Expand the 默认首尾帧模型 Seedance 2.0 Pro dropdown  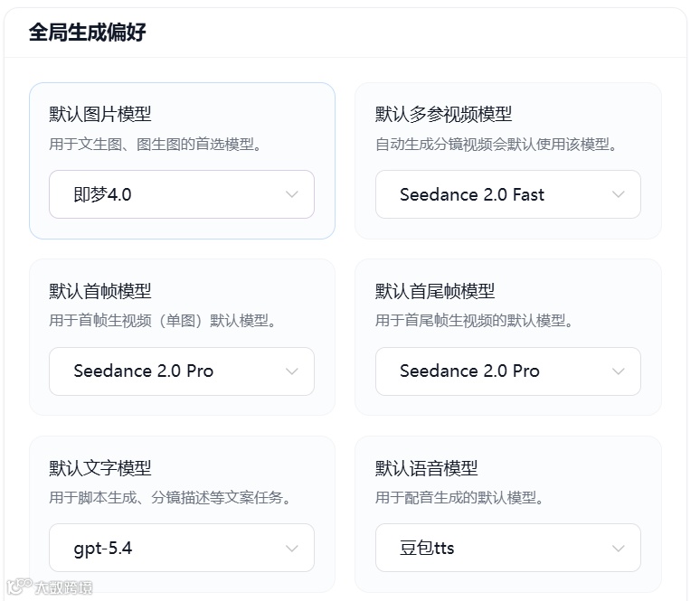(507, 371)
